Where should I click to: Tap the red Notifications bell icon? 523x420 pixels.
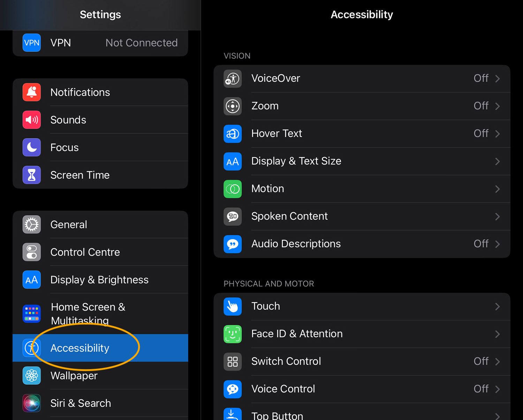click(x=32, y=92)
